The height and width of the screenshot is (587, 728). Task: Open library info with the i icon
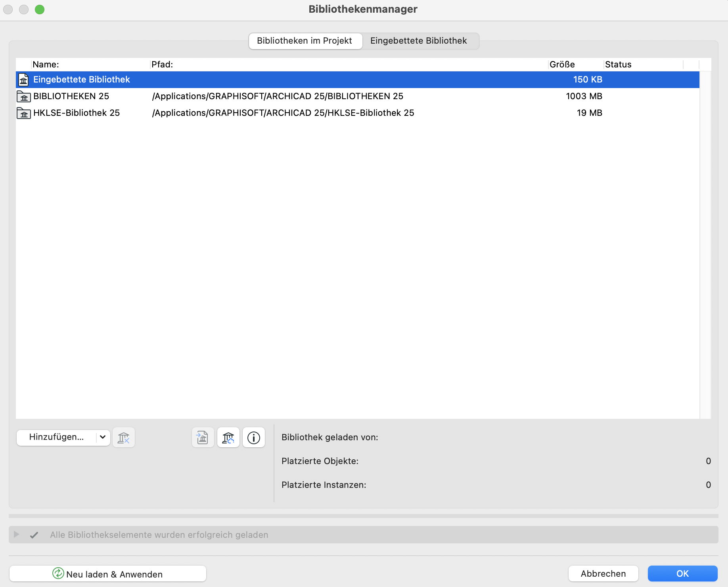point(254,437)
